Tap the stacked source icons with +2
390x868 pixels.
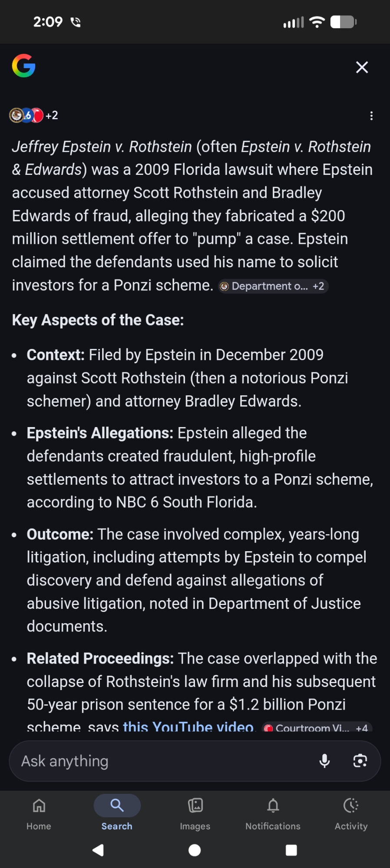(x=34, y=115)
